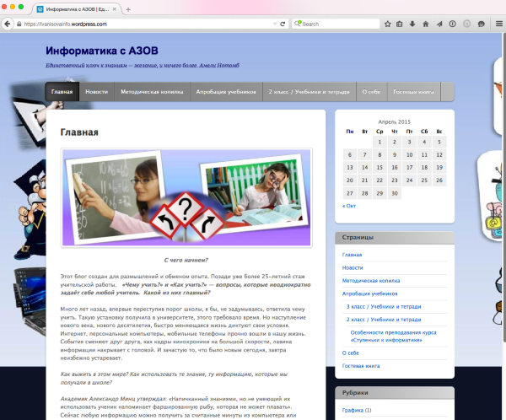Reload the page with refresh icon
Viewport: 506px width, 420px height.
(x=283, y=24)
